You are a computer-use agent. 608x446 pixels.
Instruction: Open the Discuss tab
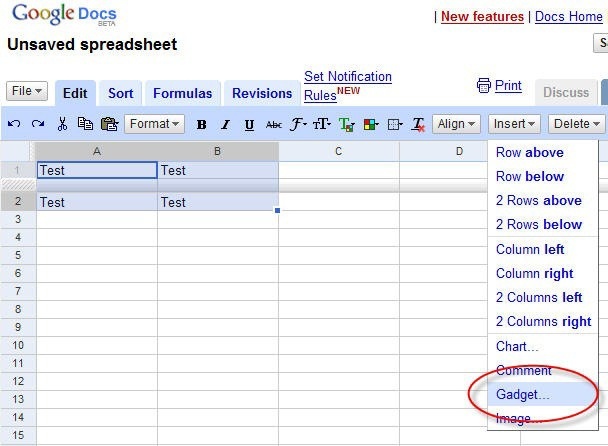(566, 93)
